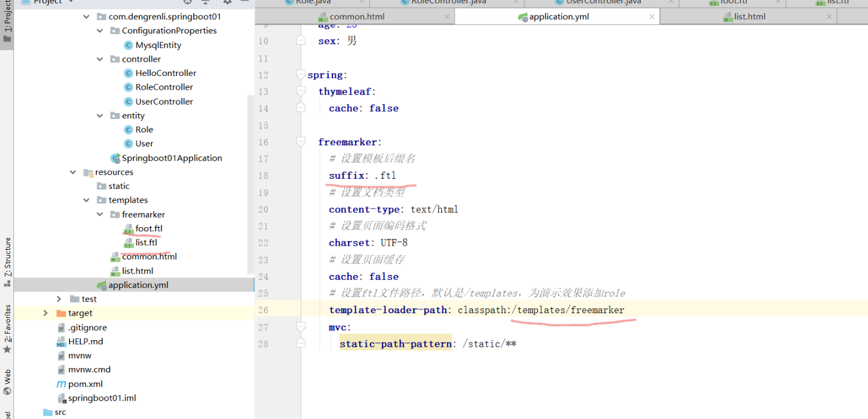
Task: Click the list.ftl template file icon
Action: (128, 243)
